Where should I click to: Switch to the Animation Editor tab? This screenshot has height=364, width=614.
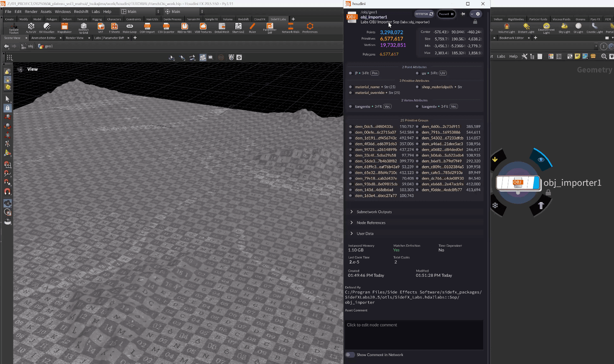tap(43, 38)
